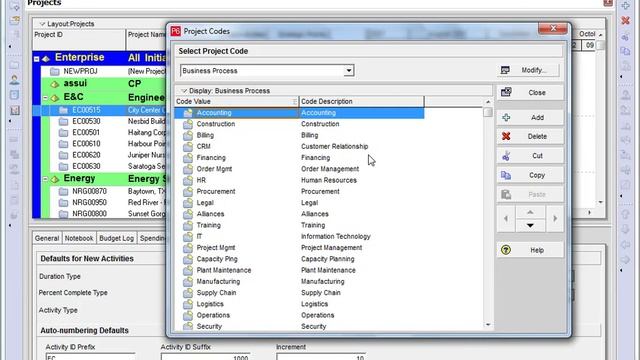The width and height of the screenshot is (640, 360).
Task: Select the Order Mgmt code row icon
Action: 188,169
